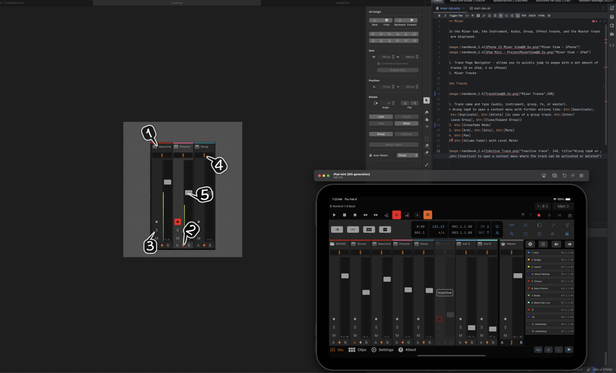Click the Bold icon in the editor toolbar
616x373 pixels.
[x=439, y=16]
